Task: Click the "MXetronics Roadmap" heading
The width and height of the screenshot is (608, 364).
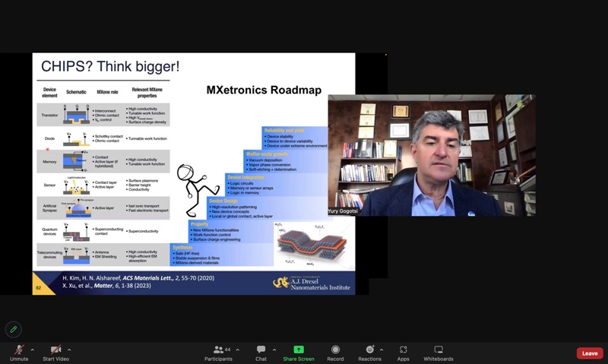Action: tap(264, 90)
